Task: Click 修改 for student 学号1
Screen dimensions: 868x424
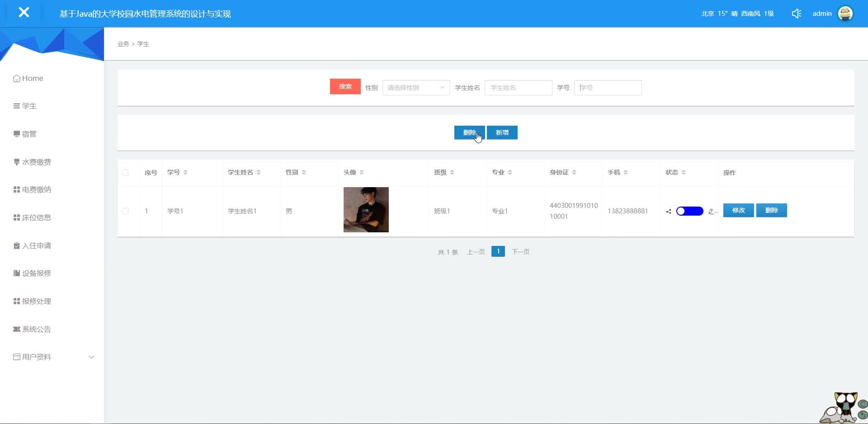Action: pos(739,210)
